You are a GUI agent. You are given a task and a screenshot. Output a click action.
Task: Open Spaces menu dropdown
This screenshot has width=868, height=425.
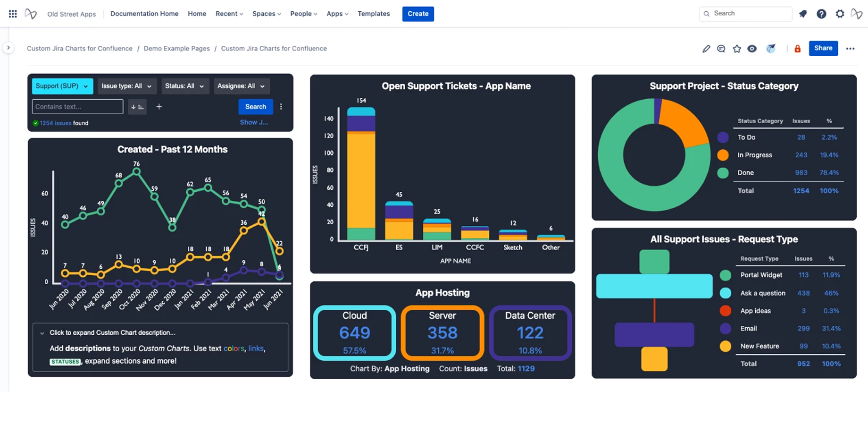(267, 14)
